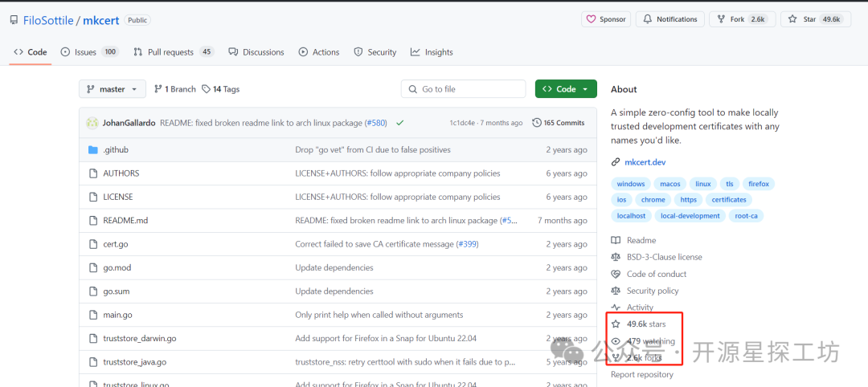
Task: Open pull request #399 link
Action: click(x=468, y=244)
